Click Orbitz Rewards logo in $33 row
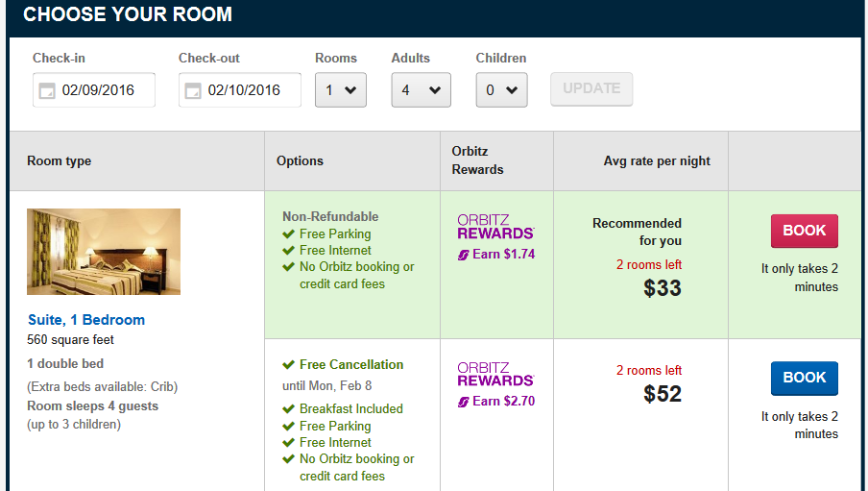The width and height of the screenshot is (868, 491). tap(495, 227)
